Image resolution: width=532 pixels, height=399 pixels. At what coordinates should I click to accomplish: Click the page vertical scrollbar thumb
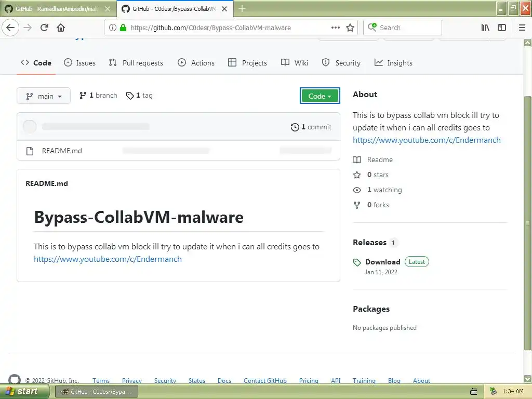pyautogui.click(x=527, y=223)
